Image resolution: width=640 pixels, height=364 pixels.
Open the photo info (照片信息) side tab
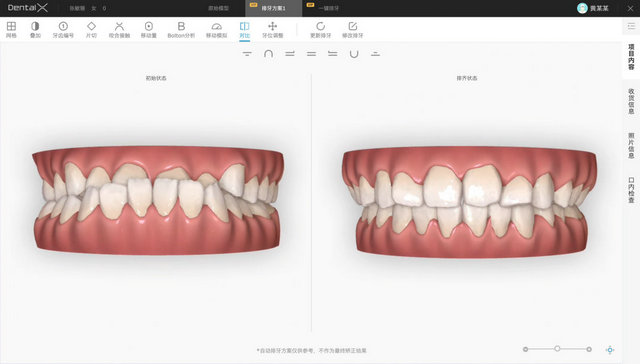631,146
